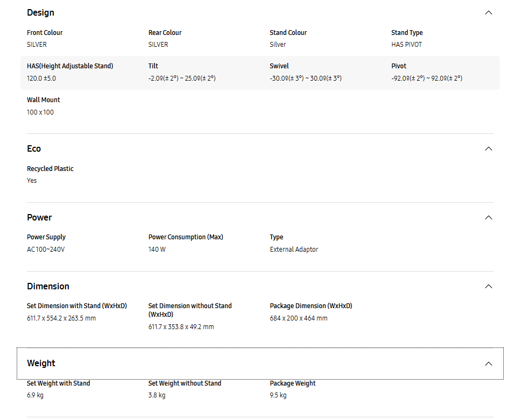Screen dimensions: 529x420
Task: Collapse the Eco section chevron
Action: [488, 149]
